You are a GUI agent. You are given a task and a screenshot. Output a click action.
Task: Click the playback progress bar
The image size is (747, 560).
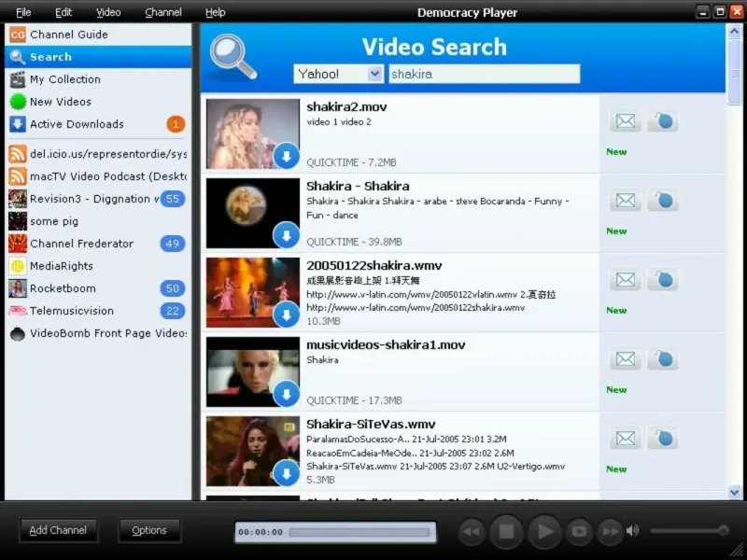[359, 532]
